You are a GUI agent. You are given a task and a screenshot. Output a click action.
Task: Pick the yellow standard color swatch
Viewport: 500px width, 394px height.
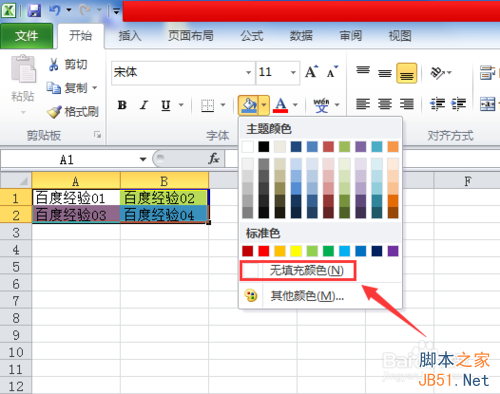296,251
